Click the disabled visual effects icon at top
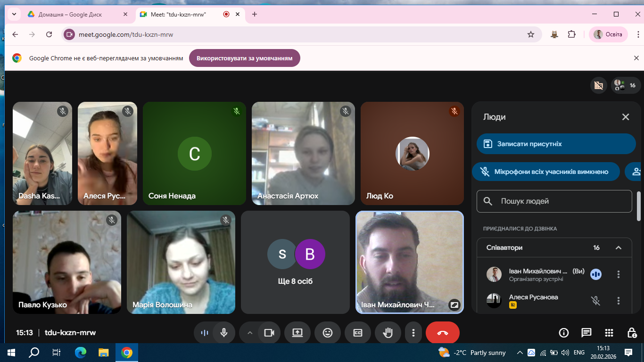The height and width of the screenshot is (362, 644). tap(599, 85)
